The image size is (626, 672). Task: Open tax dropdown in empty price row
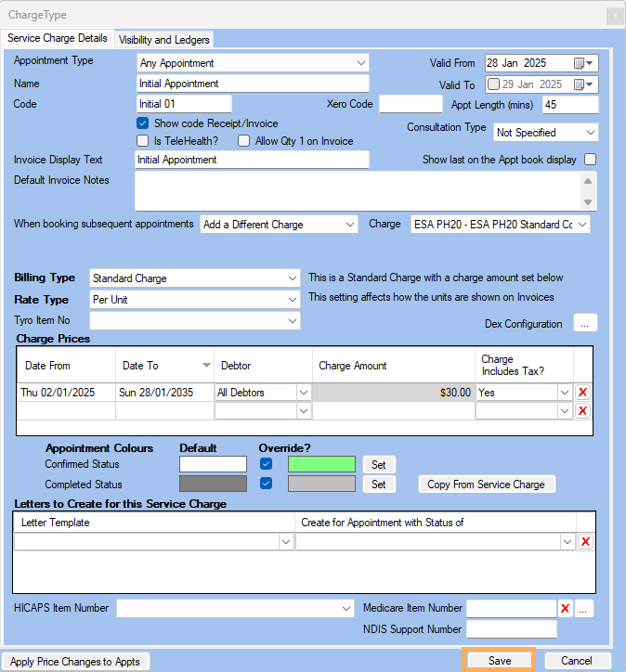pos(565,411)
